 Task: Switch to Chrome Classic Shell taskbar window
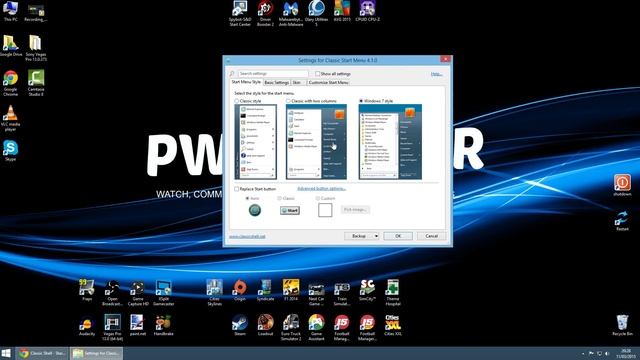coord(42,353)
